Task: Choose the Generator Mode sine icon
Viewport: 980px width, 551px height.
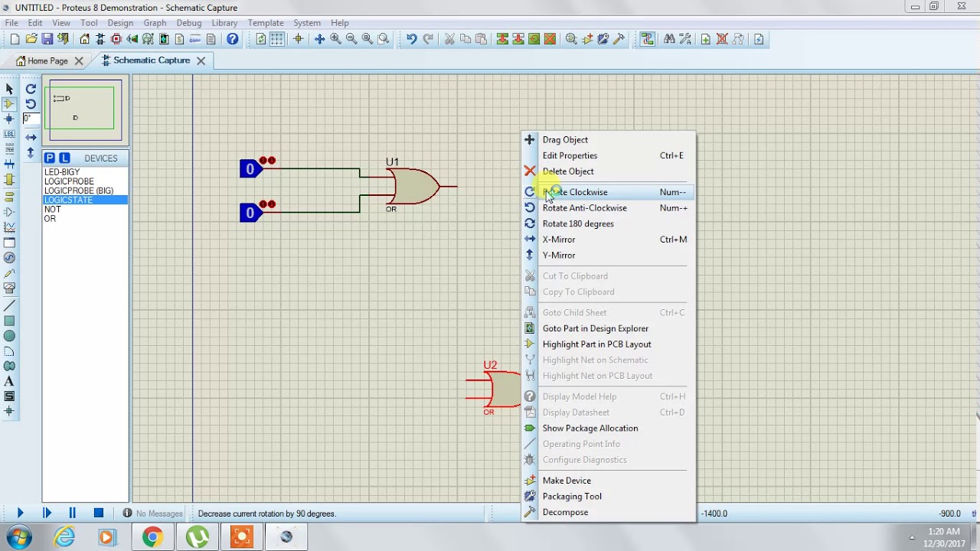Action: [x=9, y=258]
